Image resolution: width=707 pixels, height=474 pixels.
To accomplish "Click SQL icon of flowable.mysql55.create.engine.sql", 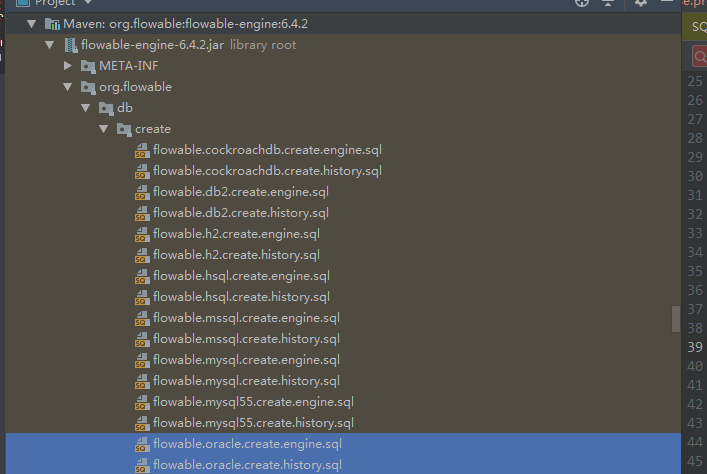I will [x=142, y=403].
